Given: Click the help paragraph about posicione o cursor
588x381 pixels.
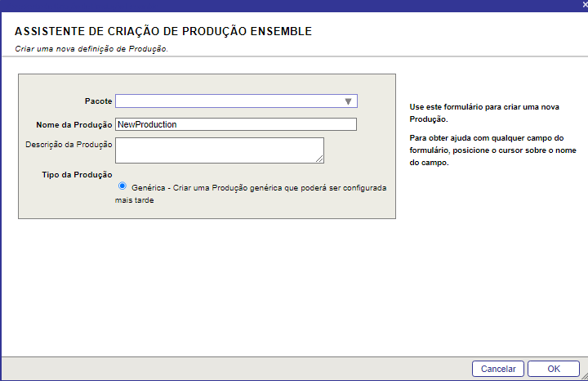Looking at the screenshot, I should 492,150.
